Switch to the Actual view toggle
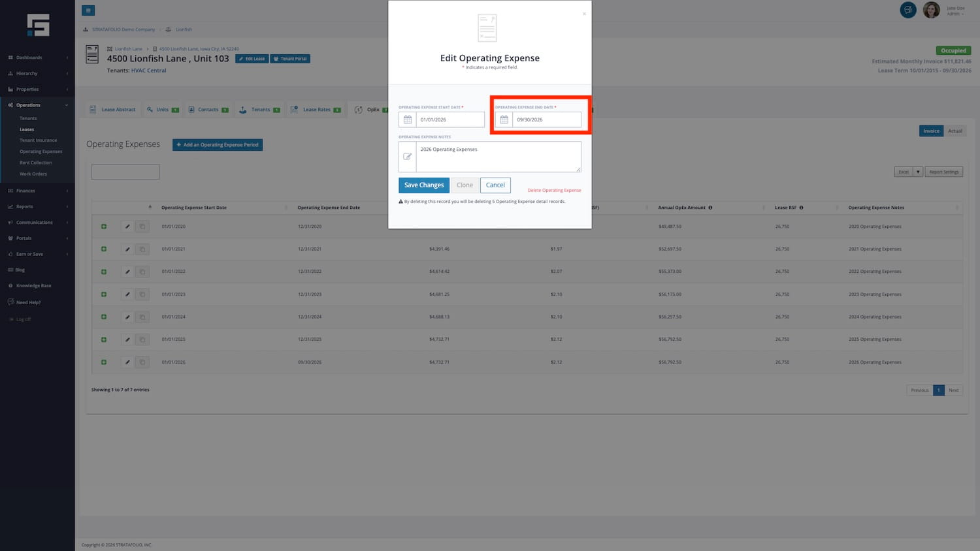Viewport: 980px width, 551px height. [x=955, y=131]
